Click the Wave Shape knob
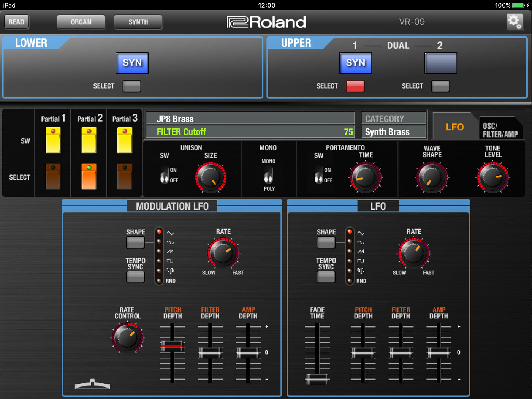The width and height of the screenshot is (532, 399). (432, 177)
